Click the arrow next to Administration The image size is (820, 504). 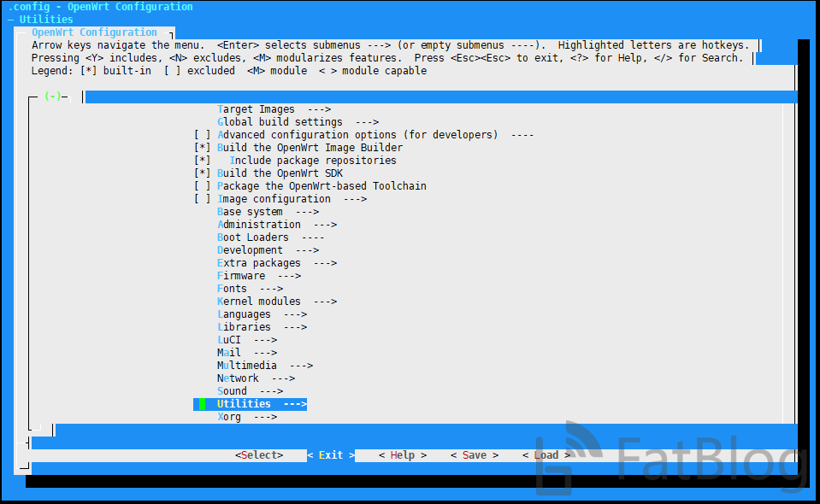pyautogui.click(x=325, y=225)
